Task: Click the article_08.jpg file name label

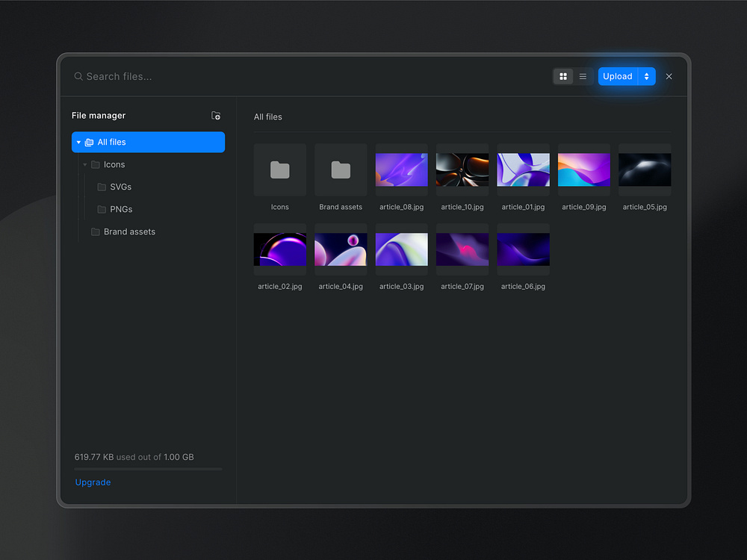Action: tap(402, 207)
